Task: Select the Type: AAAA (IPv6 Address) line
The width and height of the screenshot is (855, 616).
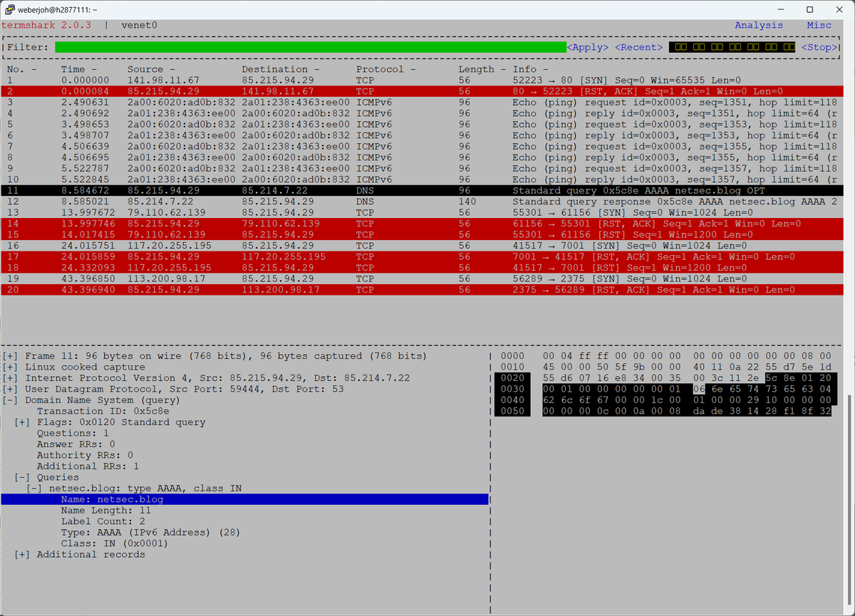Action: tap(150, 533)
